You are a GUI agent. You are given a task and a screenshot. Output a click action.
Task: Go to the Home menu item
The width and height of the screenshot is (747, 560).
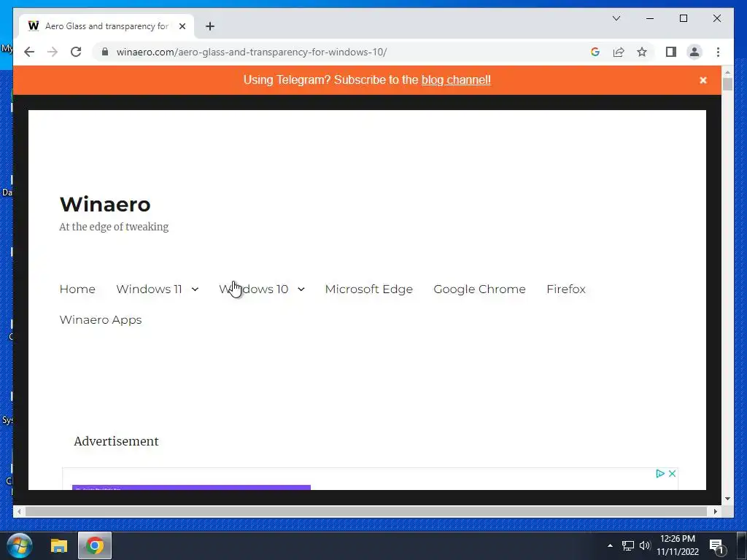[77, 289]
